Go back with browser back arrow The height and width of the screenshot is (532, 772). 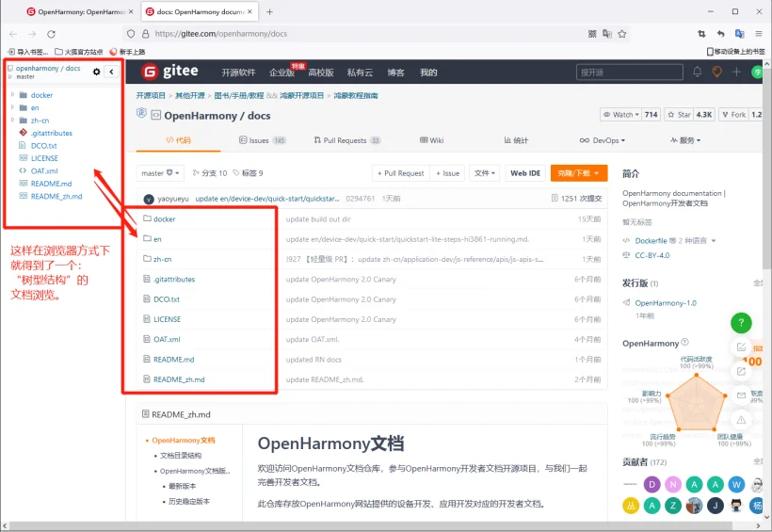(13, 34)
